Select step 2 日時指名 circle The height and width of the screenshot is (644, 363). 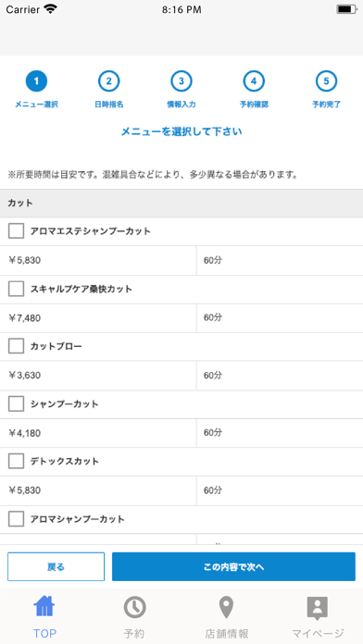coord(109,81)
